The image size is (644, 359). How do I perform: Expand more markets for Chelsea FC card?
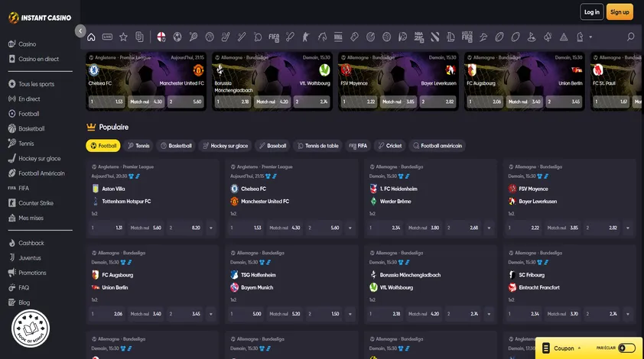[x=350, y=228]
